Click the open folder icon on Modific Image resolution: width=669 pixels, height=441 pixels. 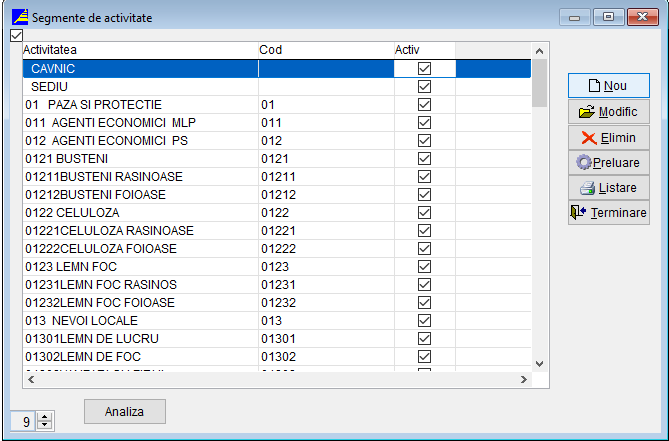click(x=587, y=112)
